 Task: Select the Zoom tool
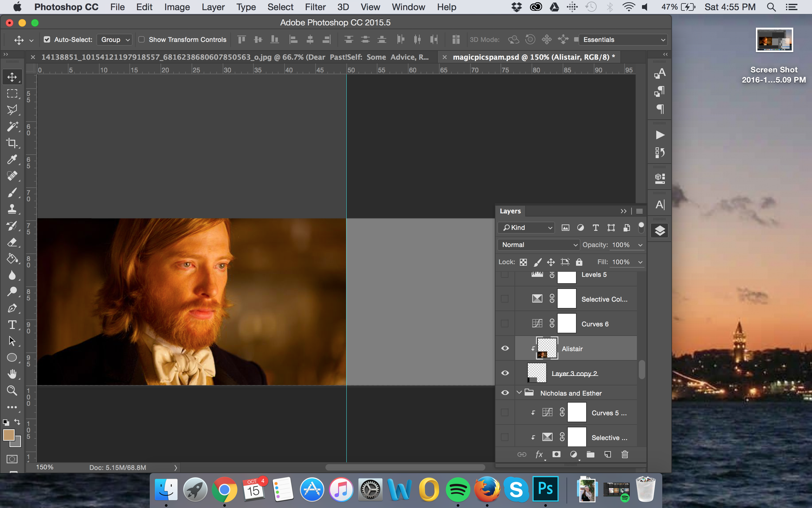(x=12, y=391)
